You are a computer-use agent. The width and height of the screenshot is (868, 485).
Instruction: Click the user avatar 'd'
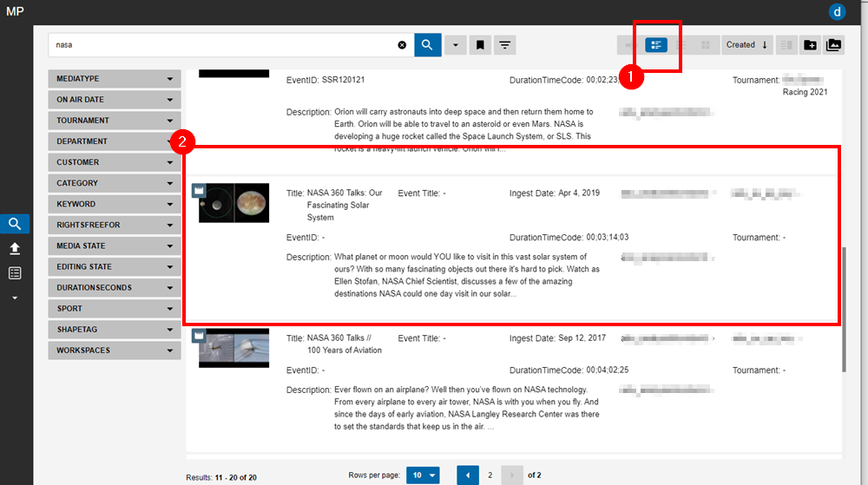pyautogui.click(x=838, y=11)
